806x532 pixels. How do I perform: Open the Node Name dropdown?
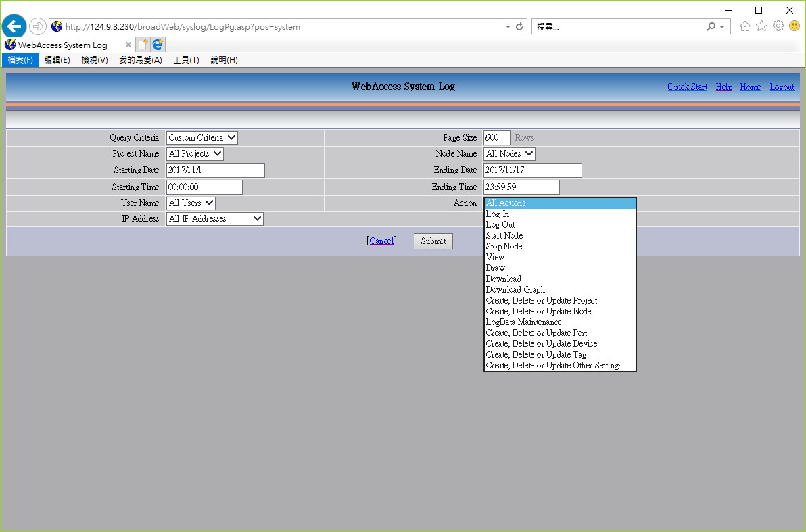[509, 153]
